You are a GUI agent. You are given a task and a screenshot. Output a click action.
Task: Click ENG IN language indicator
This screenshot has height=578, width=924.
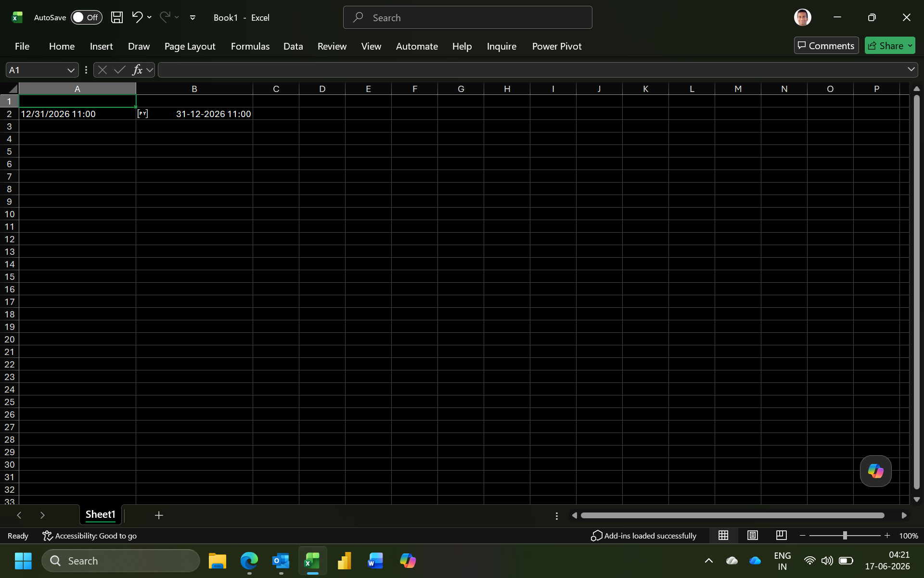[783, 561]
